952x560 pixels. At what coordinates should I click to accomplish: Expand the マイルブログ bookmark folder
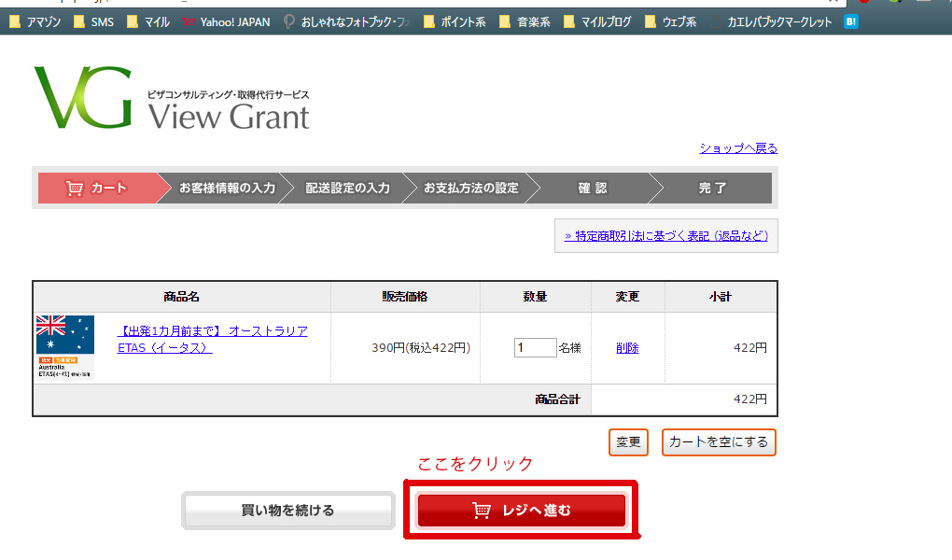[596, 21]
